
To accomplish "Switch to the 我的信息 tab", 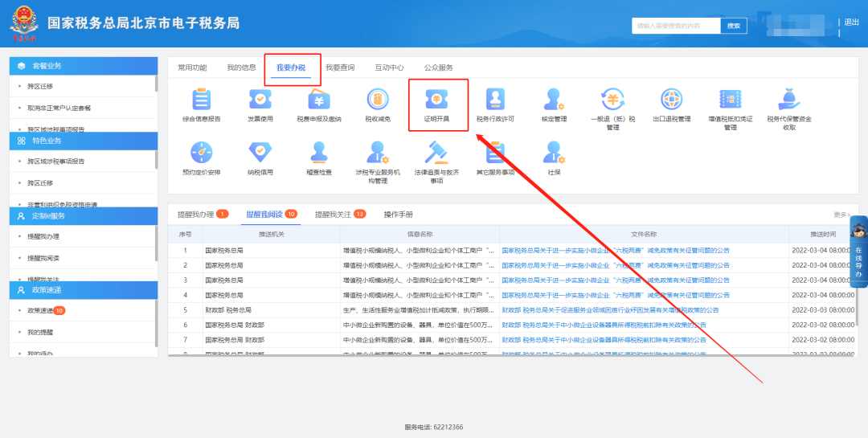I will pos(241,68).
